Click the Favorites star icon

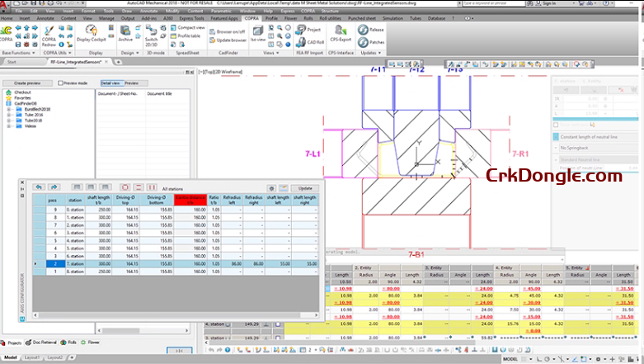pos(8,98)
